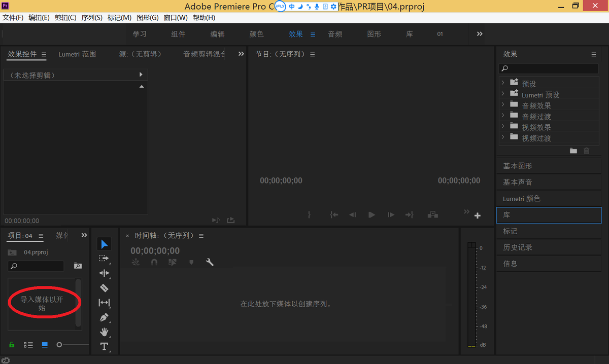Open the 序列 menu
The image size is (609, 364).
[92, 18]
